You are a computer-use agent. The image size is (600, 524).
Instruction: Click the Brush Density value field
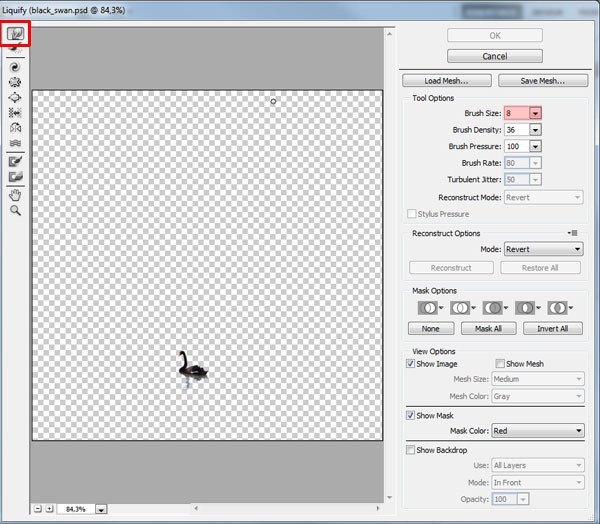(517, 130)
